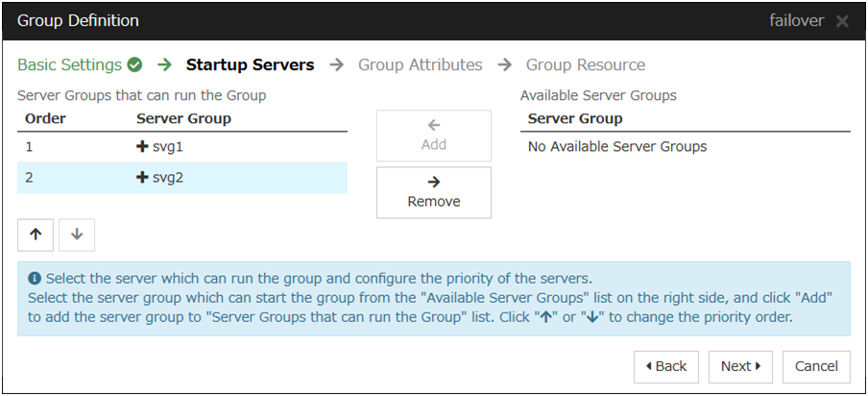Viewport: 868px width, 396px height.
Task: Select the highlighted svg2 server group row
Action: 182,178
